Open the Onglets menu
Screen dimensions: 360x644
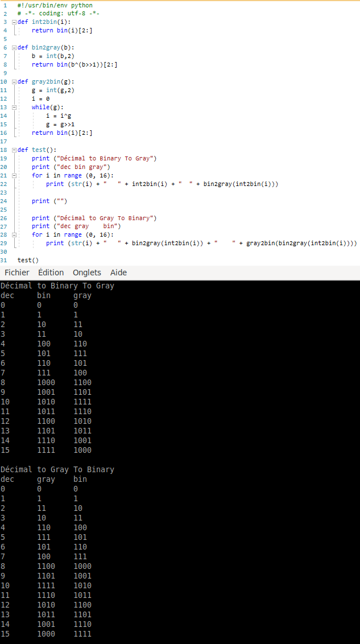86,273
